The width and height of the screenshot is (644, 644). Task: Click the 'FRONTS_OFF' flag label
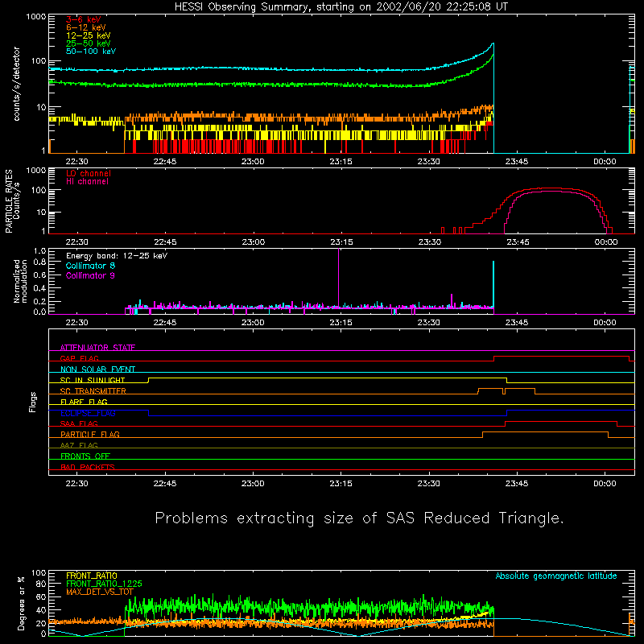point(85,456)
